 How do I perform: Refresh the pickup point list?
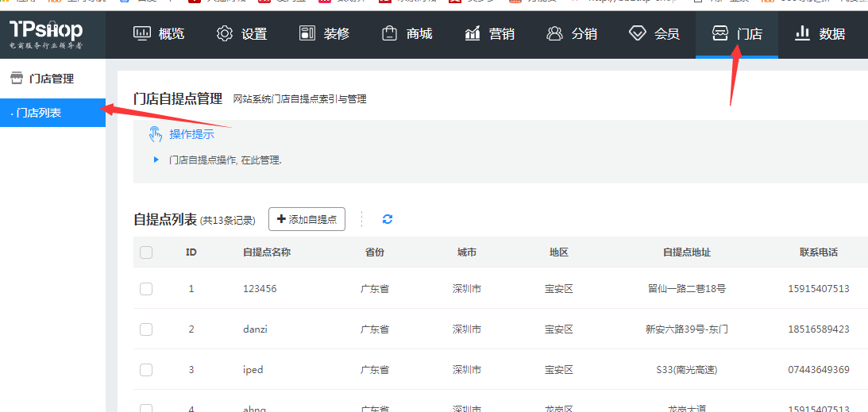point(388,219)
